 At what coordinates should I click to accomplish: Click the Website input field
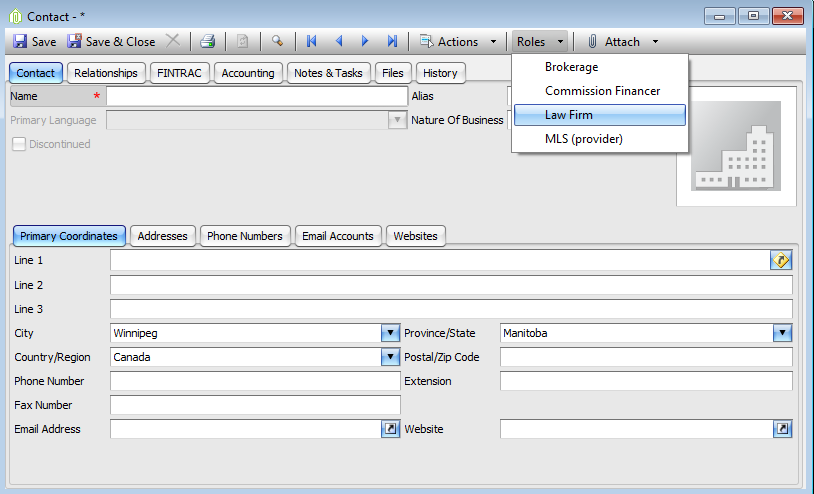click(x=636, y=429)
